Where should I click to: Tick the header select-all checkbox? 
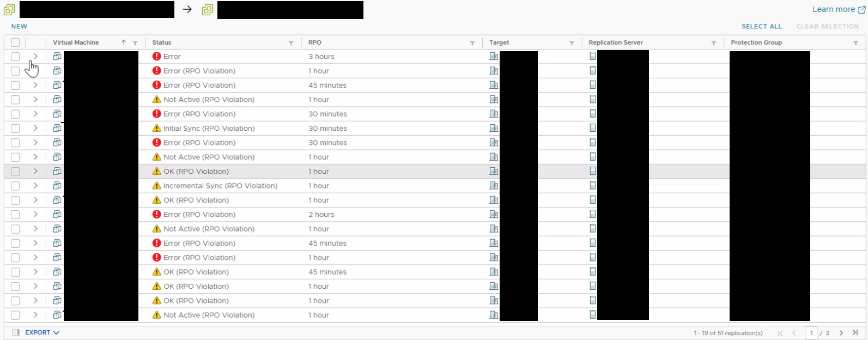coord(15,42)
